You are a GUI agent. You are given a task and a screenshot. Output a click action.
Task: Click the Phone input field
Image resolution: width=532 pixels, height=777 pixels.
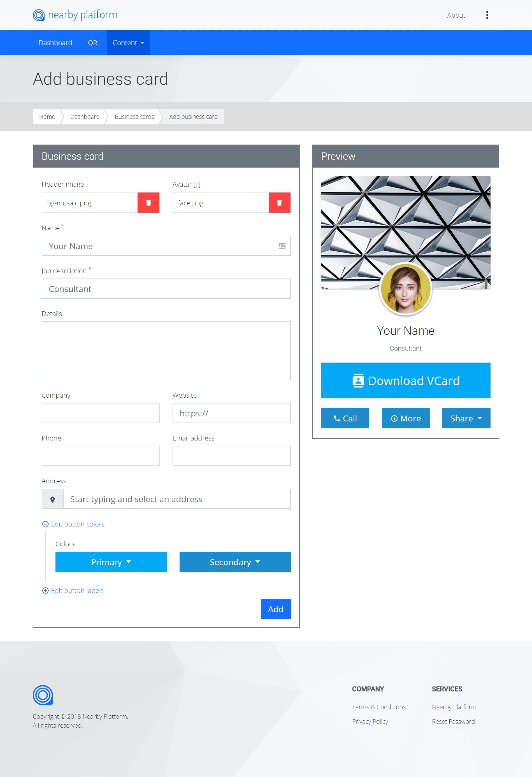(x=101, y=456)
